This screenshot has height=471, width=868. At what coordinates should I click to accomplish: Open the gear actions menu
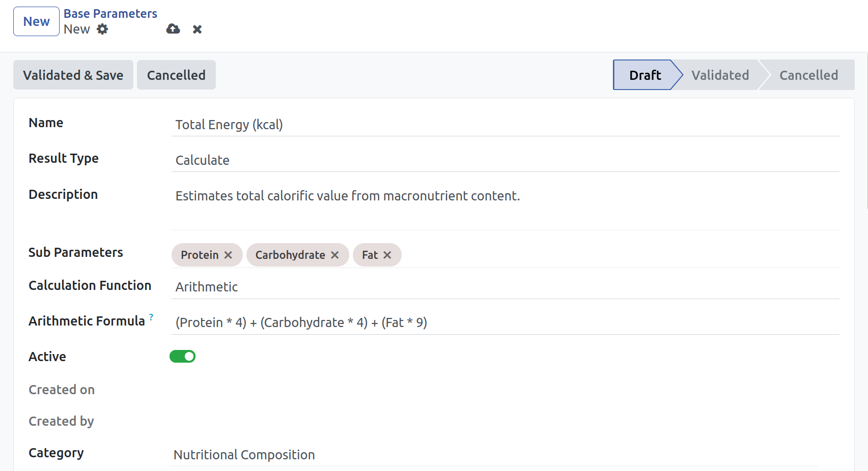102,29
